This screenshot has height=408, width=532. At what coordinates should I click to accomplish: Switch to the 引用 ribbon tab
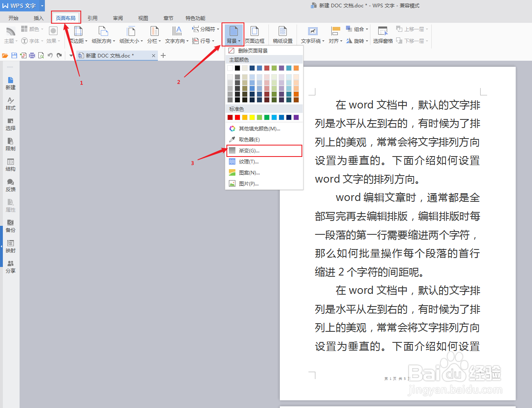click(x=93, y=18)
